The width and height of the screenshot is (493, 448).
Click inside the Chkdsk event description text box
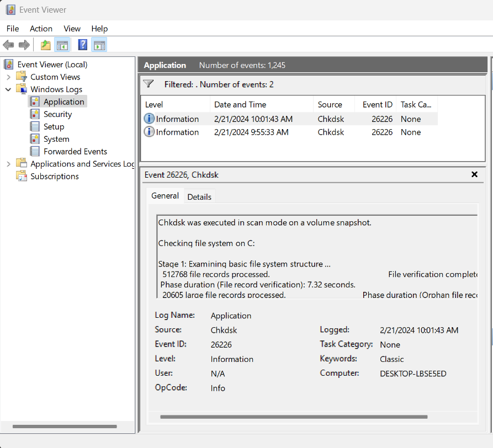(317, 257)
